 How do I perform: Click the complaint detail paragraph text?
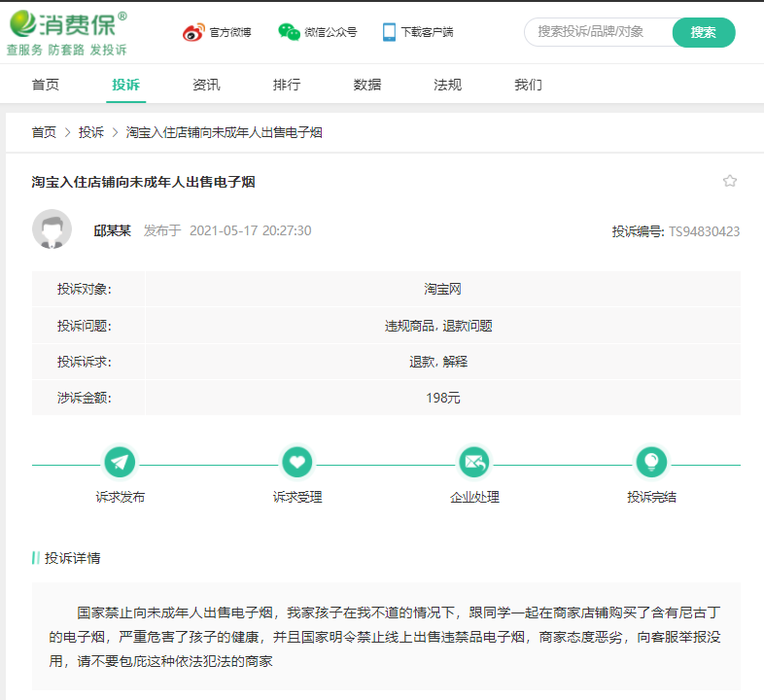(385, 637)
